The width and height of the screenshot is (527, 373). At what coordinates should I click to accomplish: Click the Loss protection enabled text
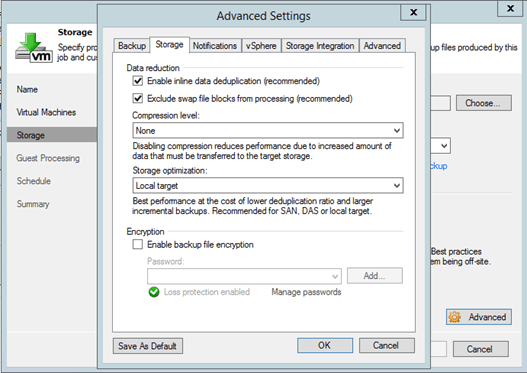207,292
